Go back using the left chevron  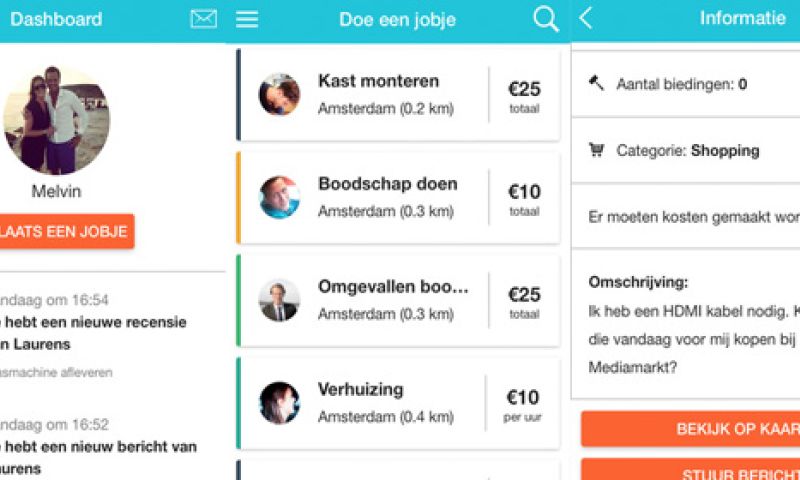point(586,18)
